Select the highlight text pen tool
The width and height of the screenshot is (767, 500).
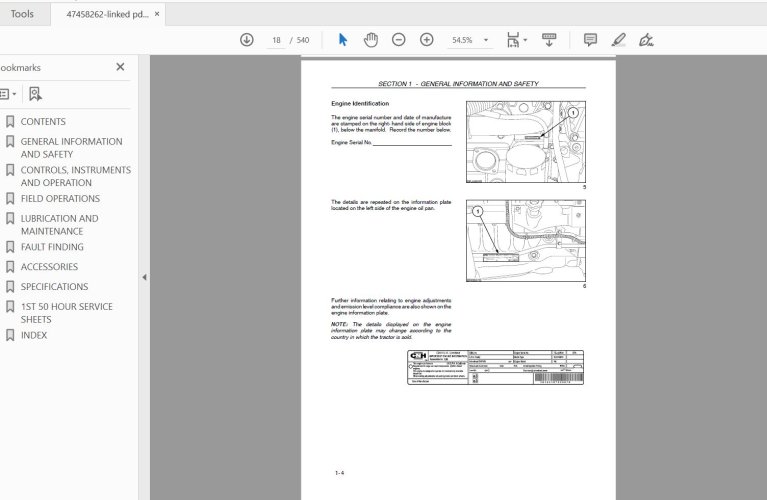pyautogui.click(x=618, y=40)
